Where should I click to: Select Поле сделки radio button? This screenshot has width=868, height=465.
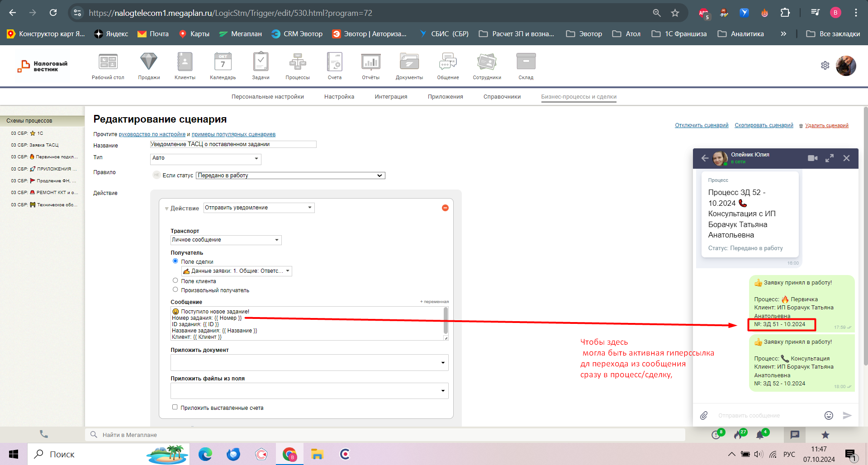[175, 261]
